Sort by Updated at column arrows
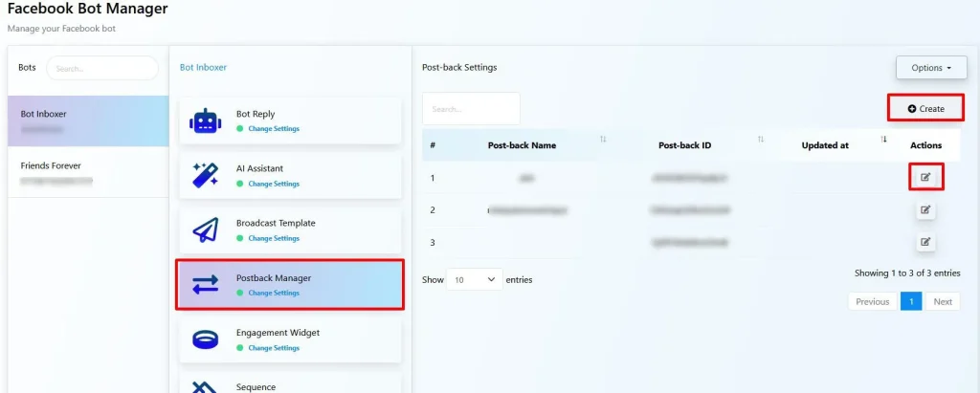 [883, 139]
